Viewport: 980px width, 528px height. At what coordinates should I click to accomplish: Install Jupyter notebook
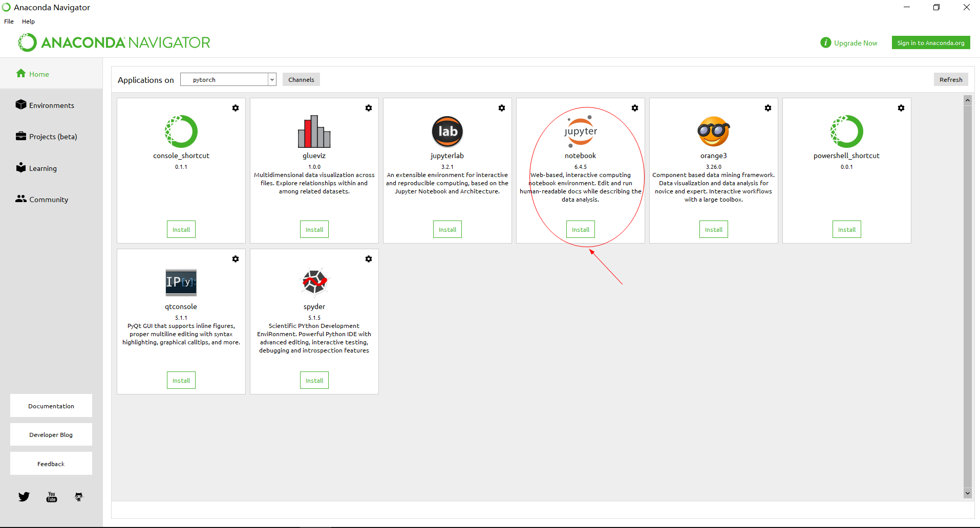(x=581, y=229)
